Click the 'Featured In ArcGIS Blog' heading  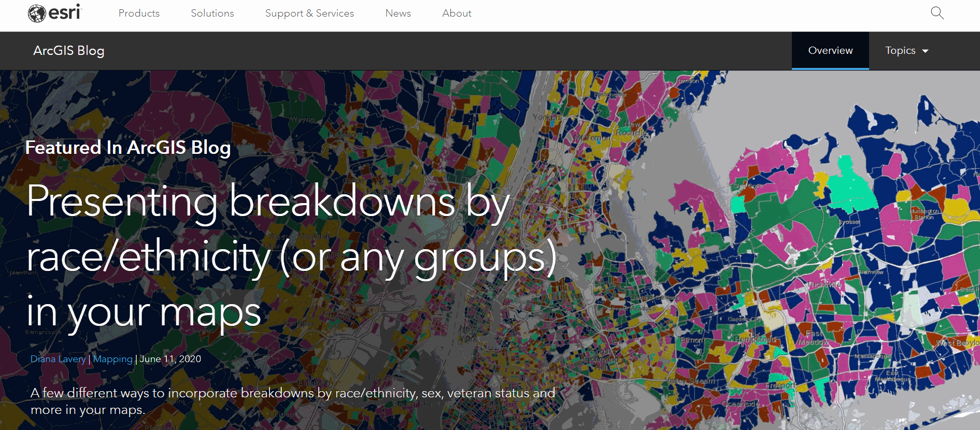[128, 148]
